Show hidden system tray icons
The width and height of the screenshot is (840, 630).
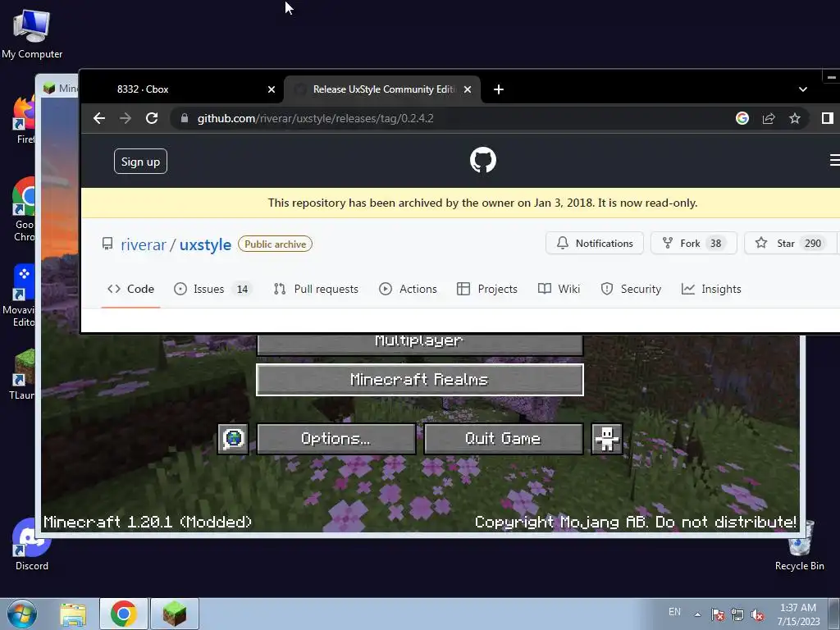click(x=697, y=614)
